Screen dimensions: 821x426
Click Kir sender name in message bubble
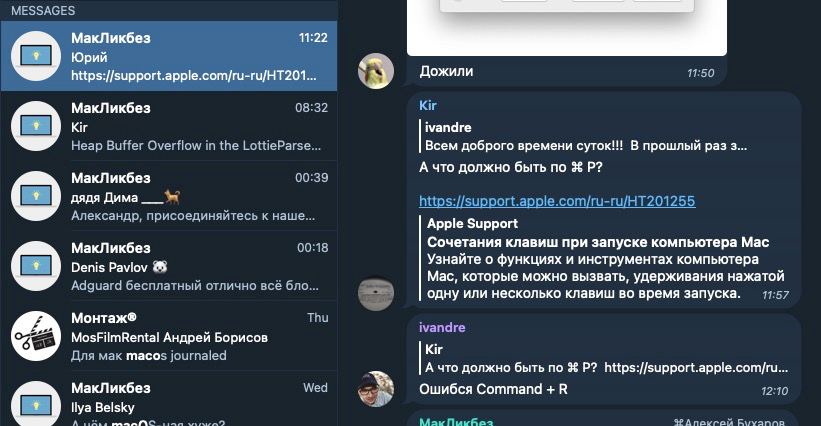pos(428,105)
